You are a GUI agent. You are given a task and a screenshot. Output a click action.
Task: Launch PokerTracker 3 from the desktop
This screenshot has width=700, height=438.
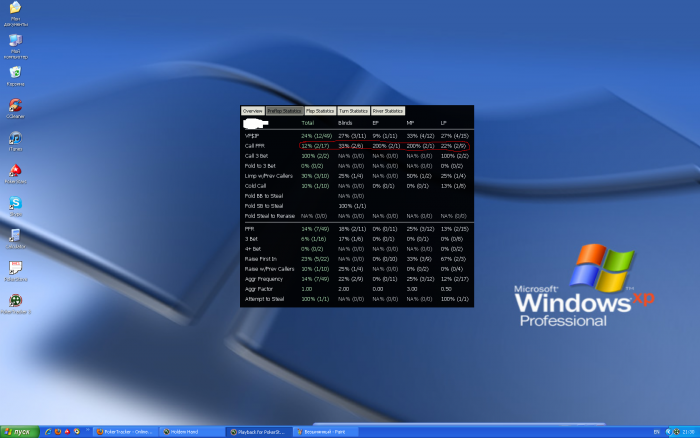point(15,304)
